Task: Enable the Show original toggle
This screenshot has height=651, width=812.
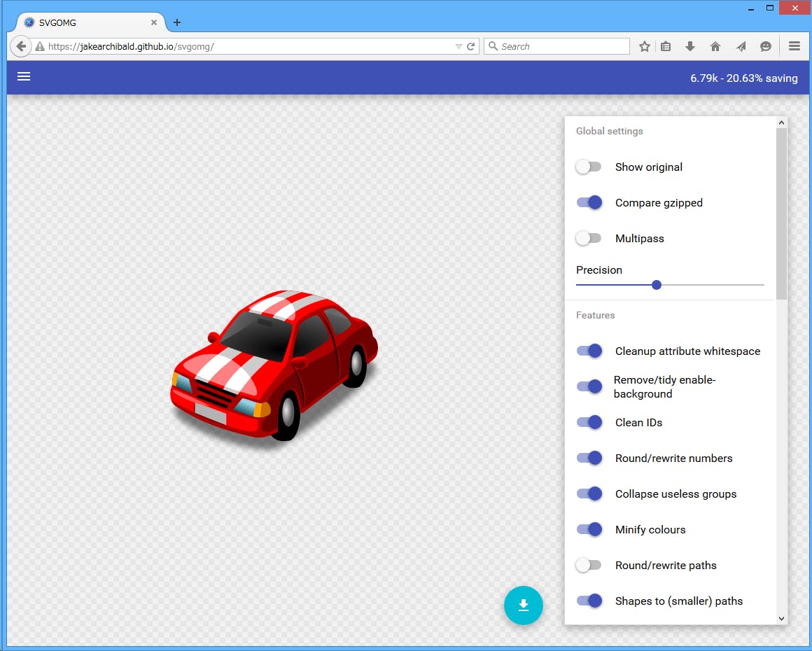Action: pos(588,167)
